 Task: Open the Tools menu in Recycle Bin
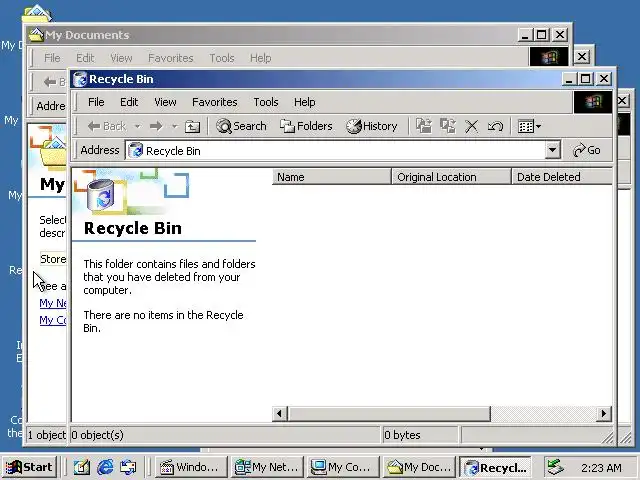[266, 102]
